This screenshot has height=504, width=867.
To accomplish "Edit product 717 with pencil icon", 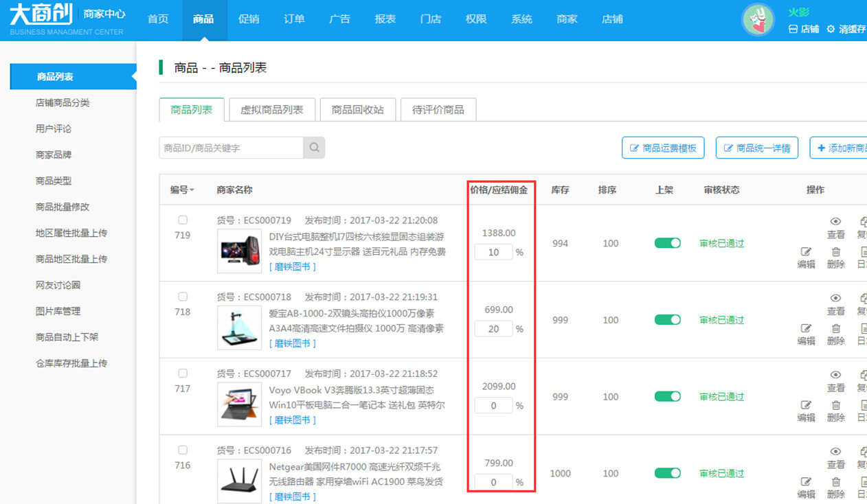I will (x=806, y=406).
